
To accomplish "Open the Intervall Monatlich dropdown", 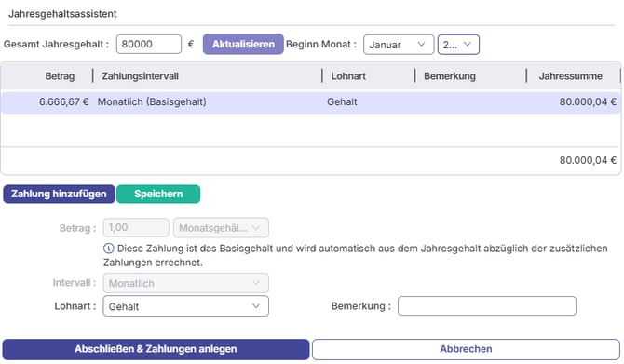I will (x=186, y=283).
